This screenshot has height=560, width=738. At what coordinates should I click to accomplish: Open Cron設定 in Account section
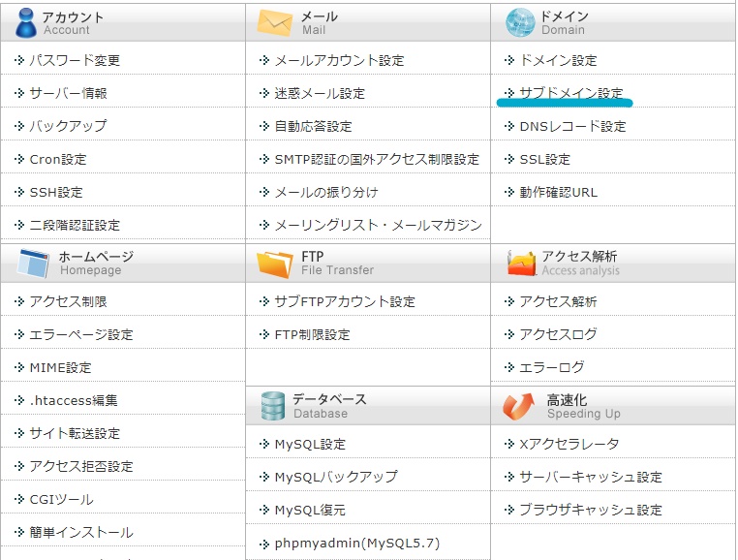57,159
